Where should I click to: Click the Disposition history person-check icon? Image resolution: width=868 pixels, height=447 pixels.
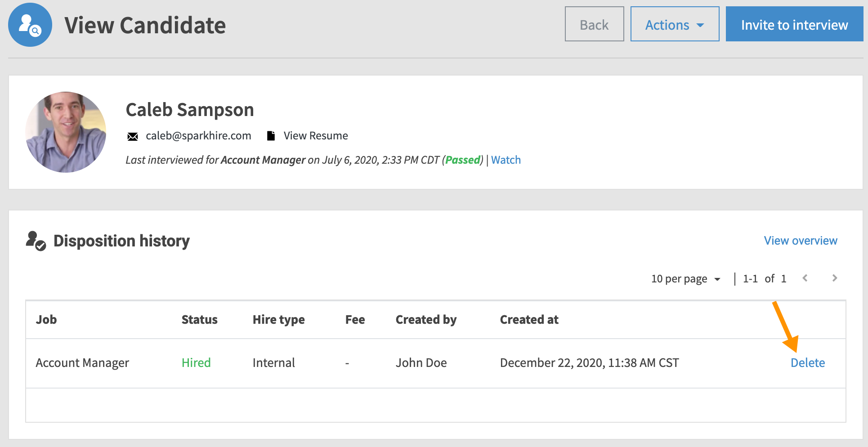click(36, 241)
